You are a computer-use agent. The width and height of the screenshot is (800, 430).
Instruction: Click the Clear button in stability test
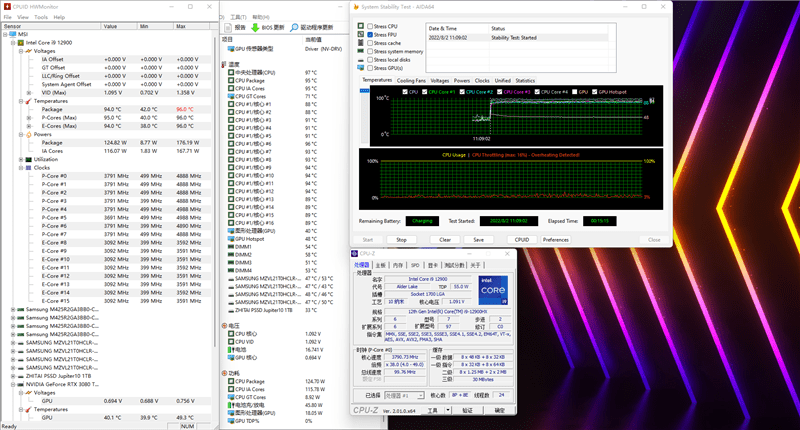coord(445,240)
